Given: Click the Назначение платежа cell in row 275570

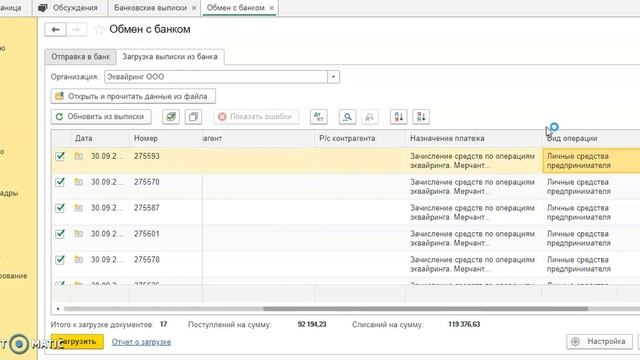Looking at the screenshot, I should [x=474, y=187].
